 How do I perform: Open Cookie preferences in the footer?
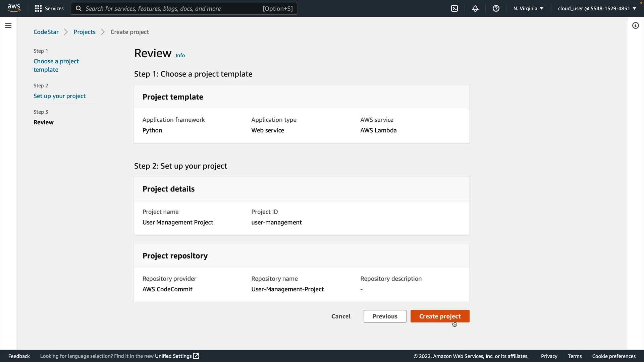613,356
